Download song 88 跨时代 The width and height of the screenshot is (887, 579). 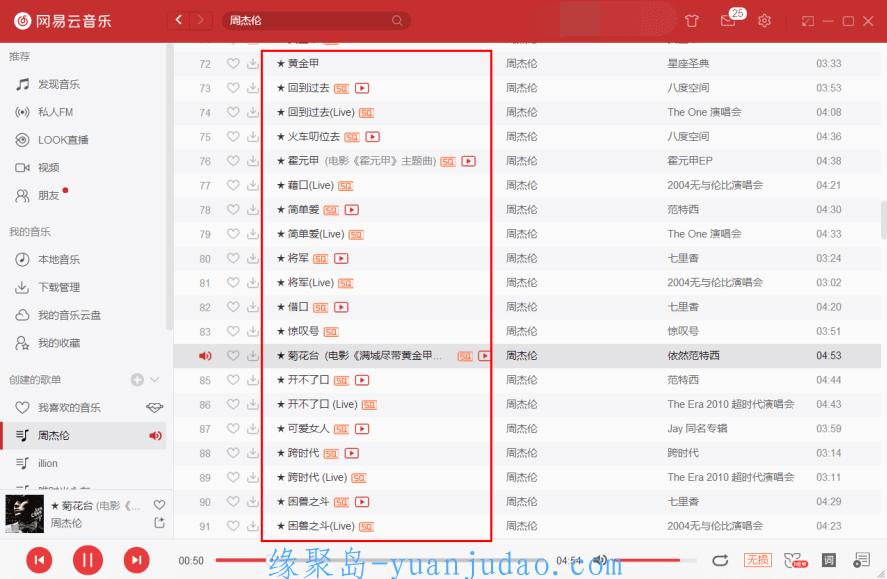[x=253, y=452]
